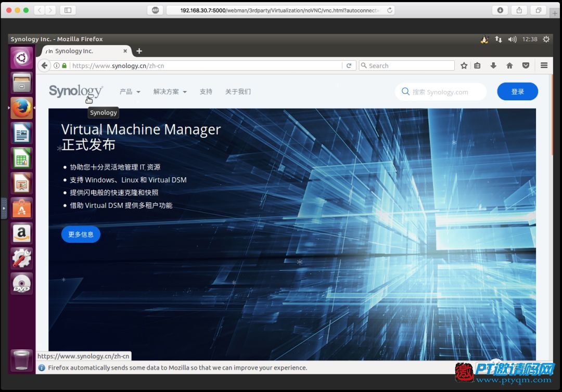The image size is (562, 392).
Task: Launch LibreOffice Writer from the dock
Action: 21,133
